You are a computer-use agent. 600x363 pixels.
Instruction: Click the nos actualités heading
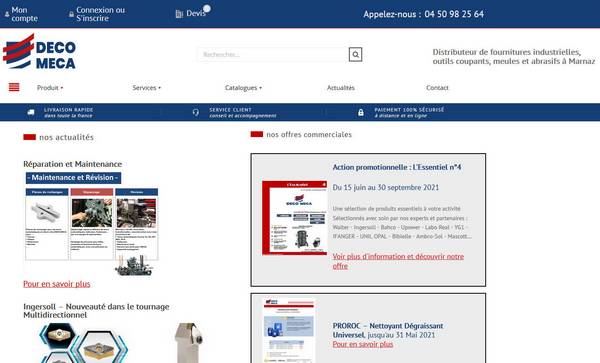pos(66,137)
